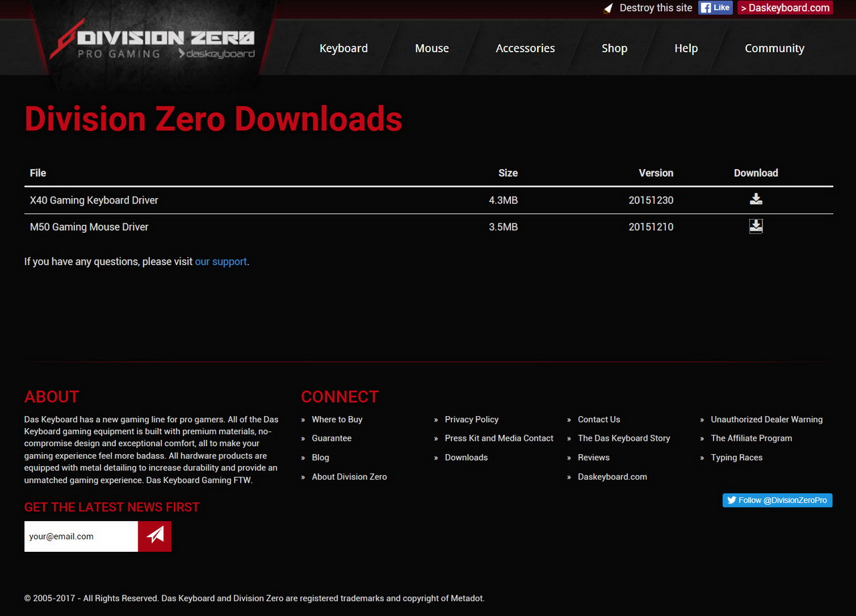Click the 3.5MB size cell
Viewport: 856px width, 616px height.
click(503, 227)
